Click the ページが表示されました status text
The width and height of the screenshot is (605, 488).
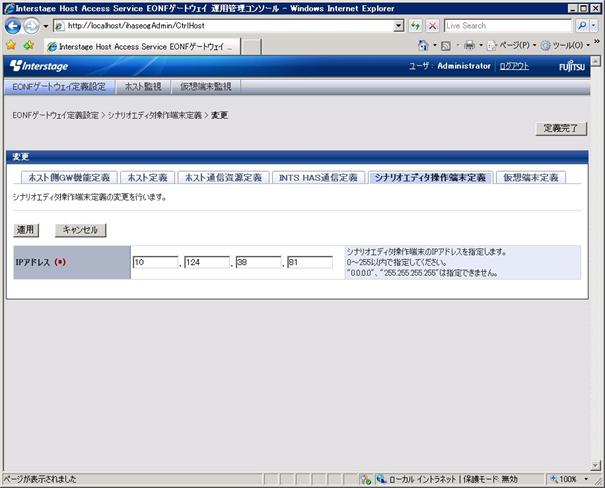[x=40, y=479]
